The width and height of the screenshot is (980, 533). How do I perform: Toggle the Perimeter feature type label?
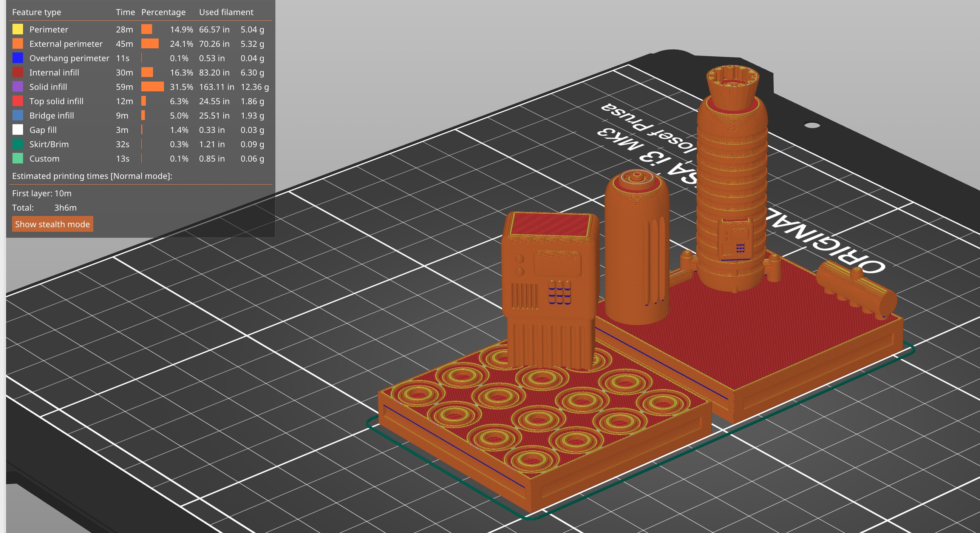click(x=49, y=29)
